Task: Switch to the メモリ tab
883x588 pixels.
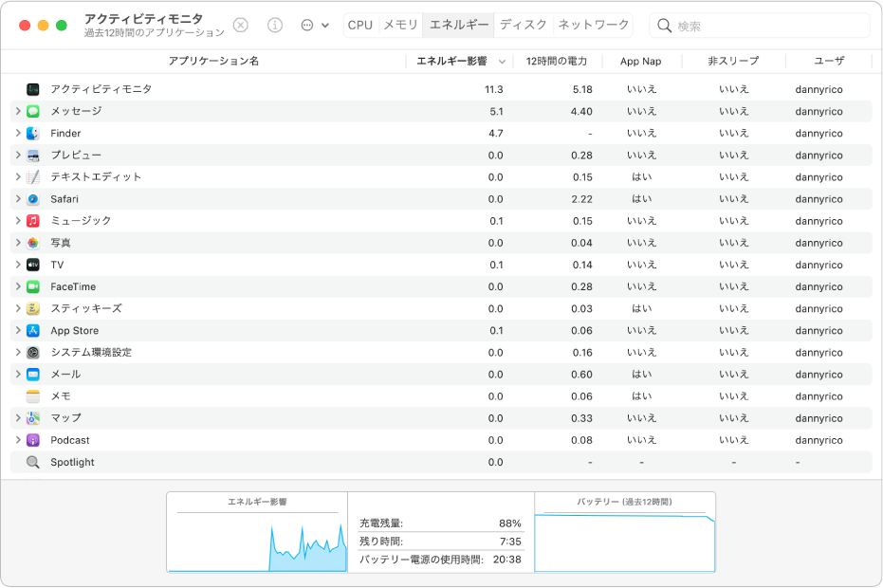Action: tap(400, 26)
